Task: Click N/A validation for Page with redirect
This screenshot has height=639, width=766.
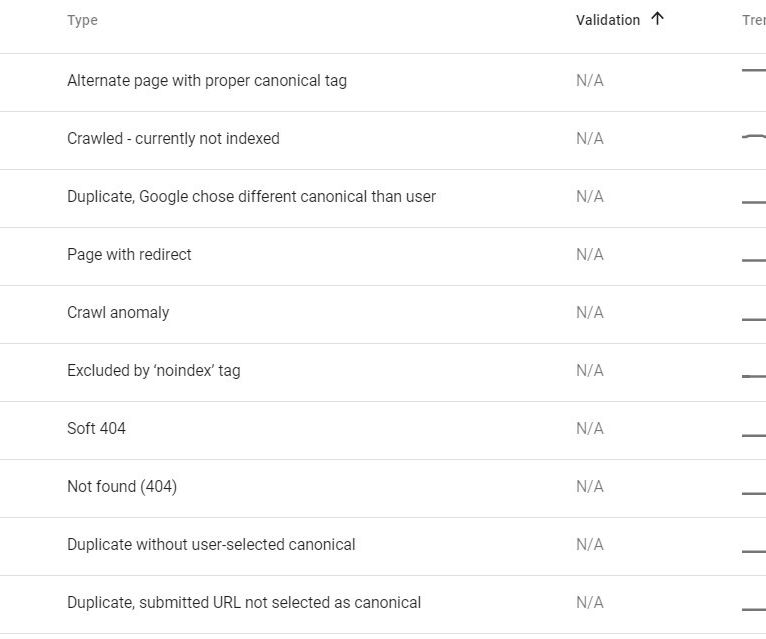Action: tap(590, 255)
